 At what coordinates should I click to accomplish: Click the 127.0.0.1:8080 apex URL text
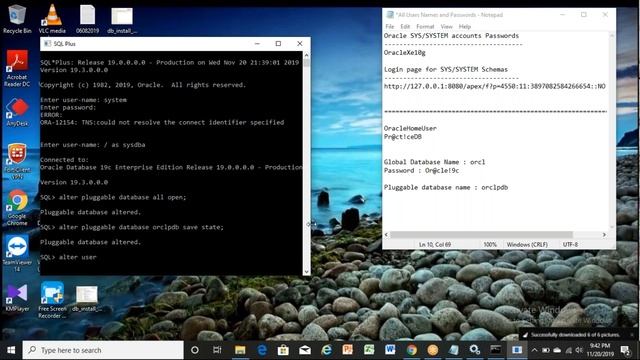(494, 86)
